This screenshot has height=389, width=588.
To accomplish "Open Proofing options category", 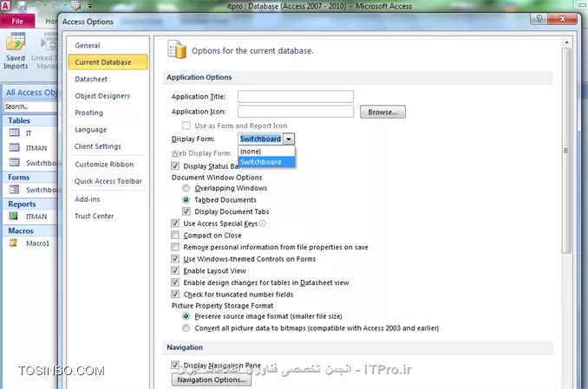I will tap(108, 113).
